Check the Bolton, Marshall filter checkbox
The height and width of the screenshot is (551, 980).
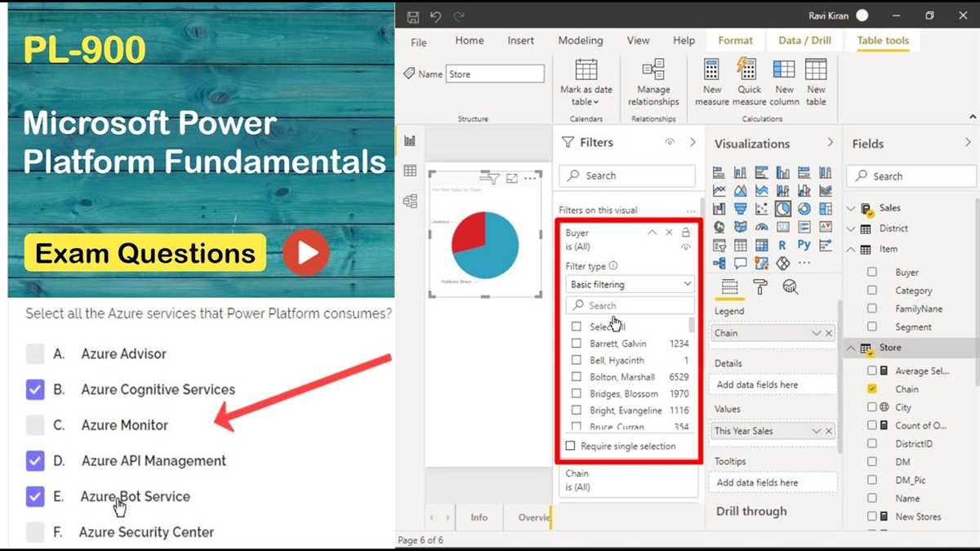tap(577, 377)
